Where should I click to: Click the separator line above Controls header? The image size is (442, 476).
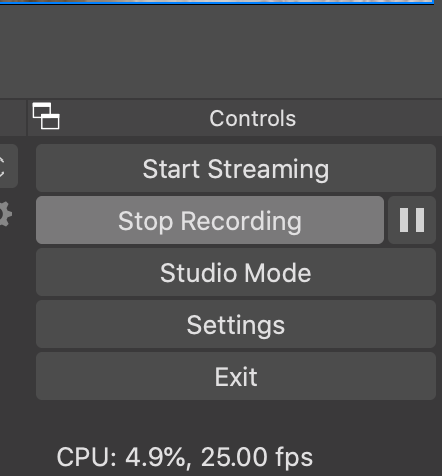[x=221, y=99]
